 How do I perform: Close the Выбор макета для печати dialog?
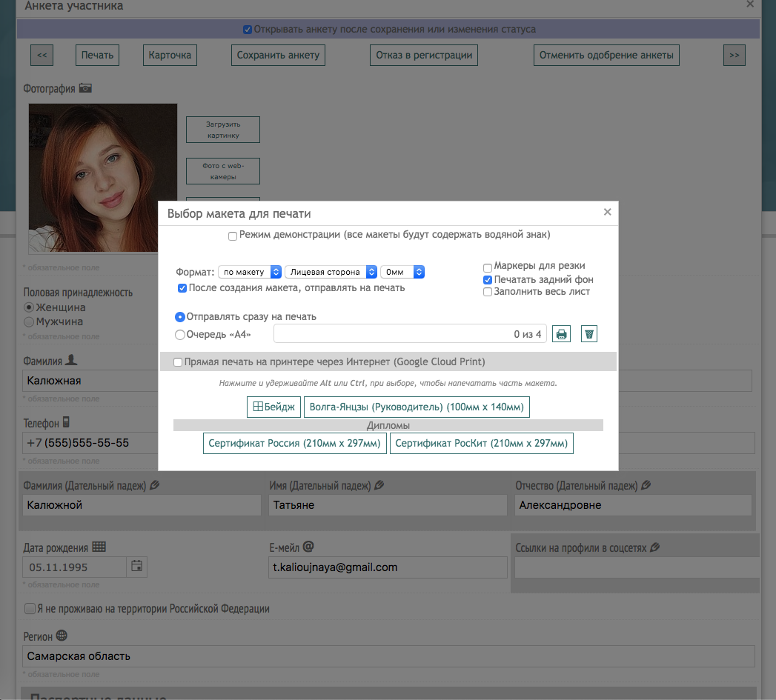(x=607, y=212)
